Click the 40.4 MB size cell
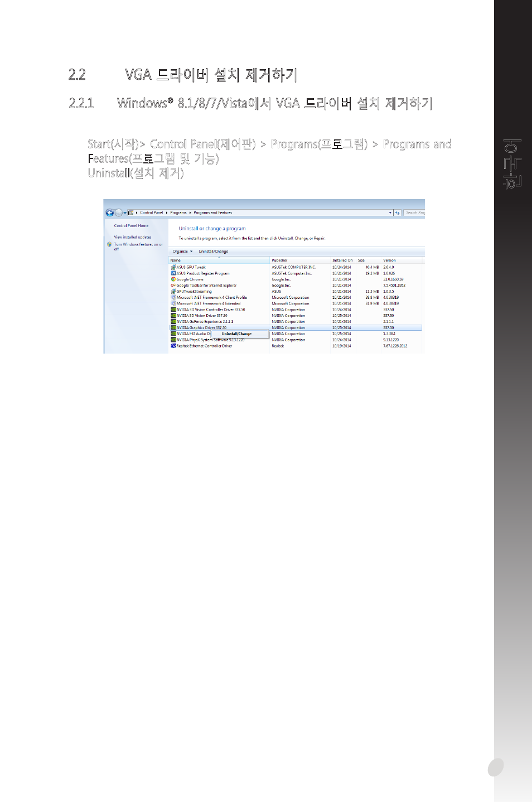Screen dimensions: 532x802 [372, 267]
